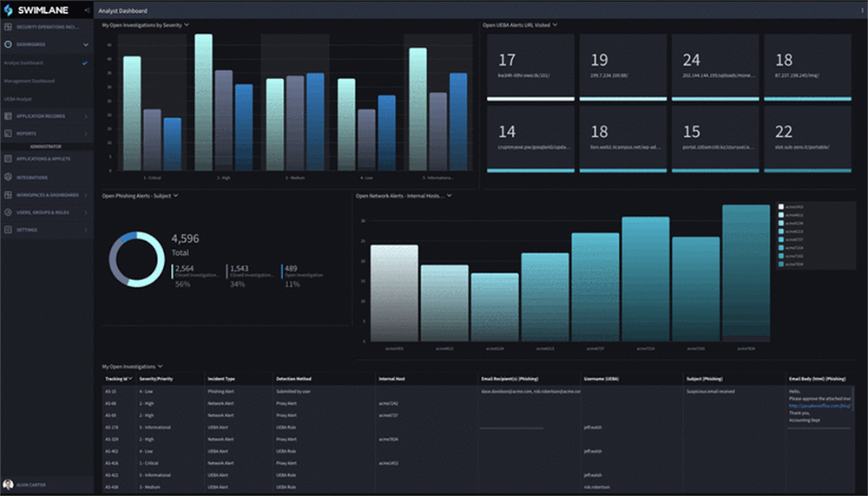Toggle acme7214 legend series
The image size is (868, 496).
[x=791, y=248]
